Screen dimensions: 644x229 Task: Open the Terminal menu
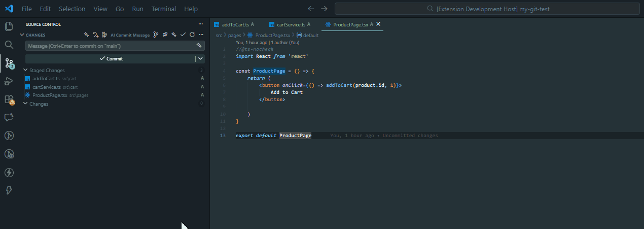[x=164, y=9]
